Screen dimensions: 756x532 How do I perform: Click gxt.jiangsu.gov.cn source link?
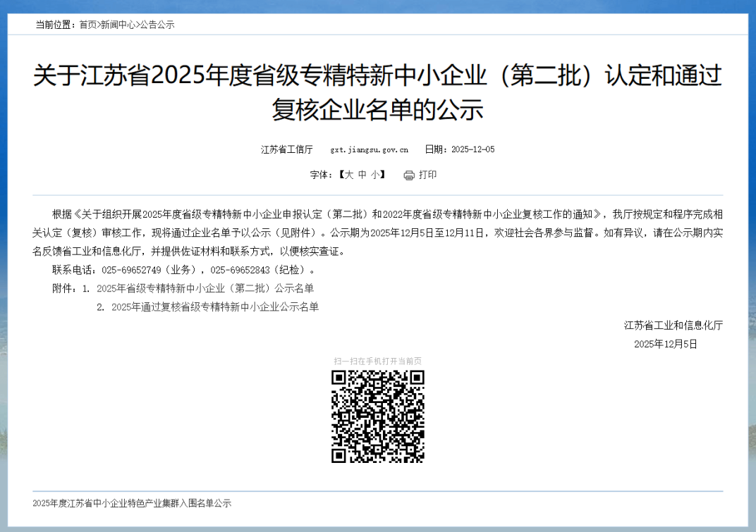tap(370, 149)
